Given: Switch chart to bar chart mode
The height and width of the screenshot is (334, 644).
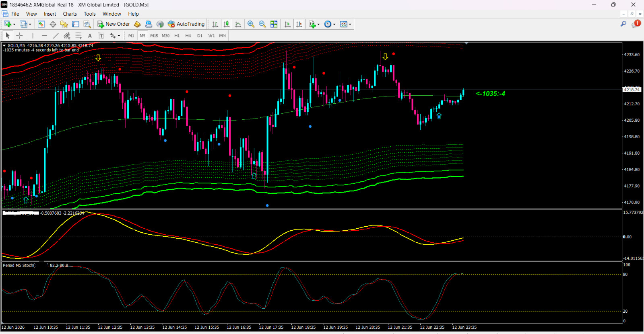Looking at the screenshot, I should [x=215, y=24].
